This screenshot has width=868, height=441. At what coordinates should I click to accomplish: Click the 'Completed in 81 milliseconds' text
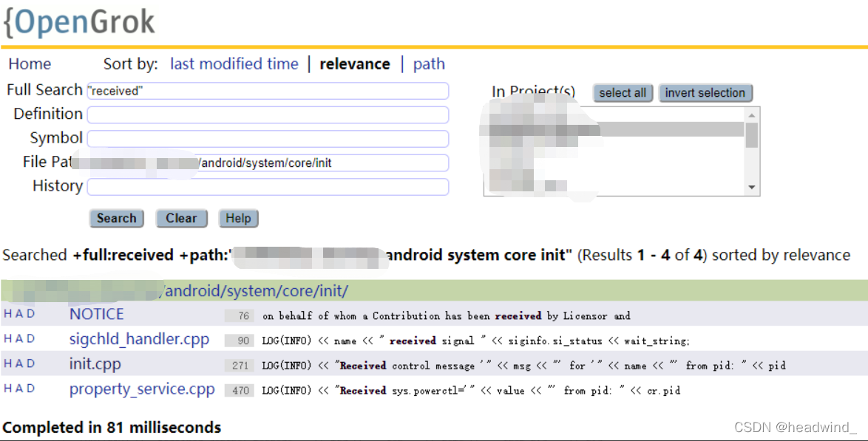[x=112, y=427]
